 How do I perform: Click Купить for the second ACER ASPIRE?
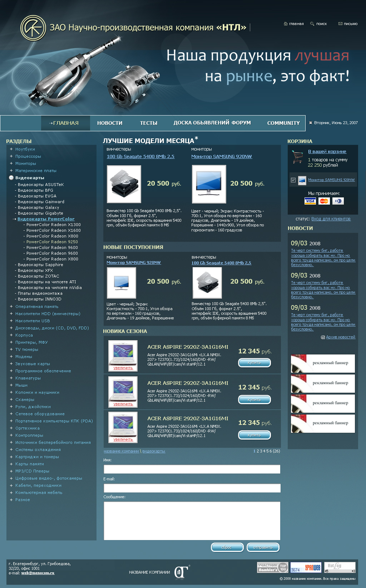point(254,400)
